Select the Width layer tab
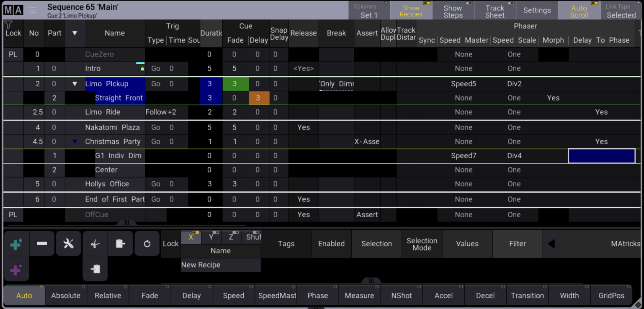Screen dimensions: 644x309 pyautogui.click(x=569, y=295)
